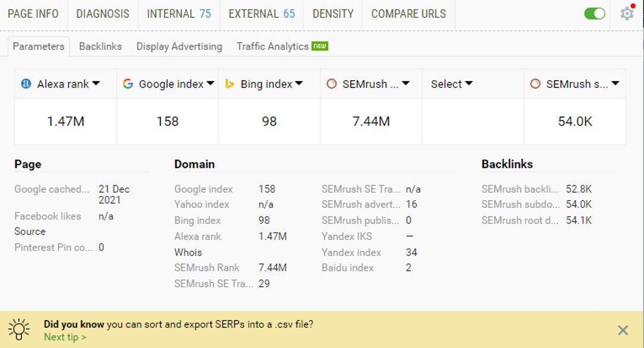Switch to the DIAGNOSIS tab
Viewport: 644px width, 348px height.
tap(103, 14)
